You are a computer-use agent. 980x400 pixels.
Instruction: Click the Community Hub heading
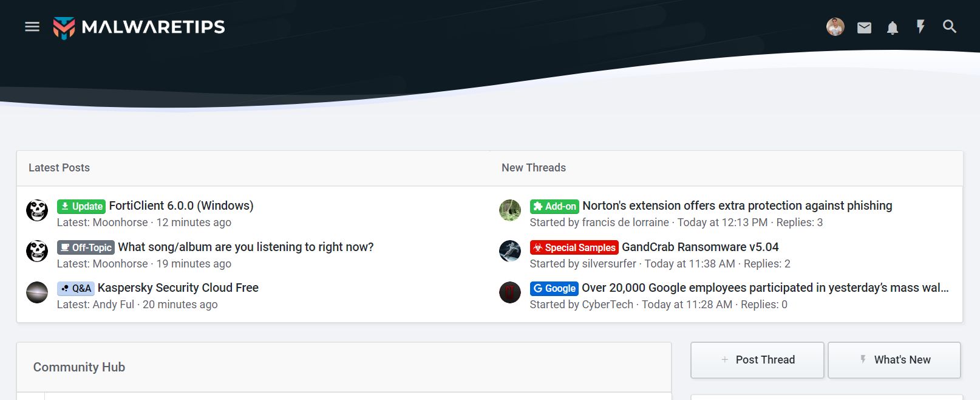tap(79, 367)
